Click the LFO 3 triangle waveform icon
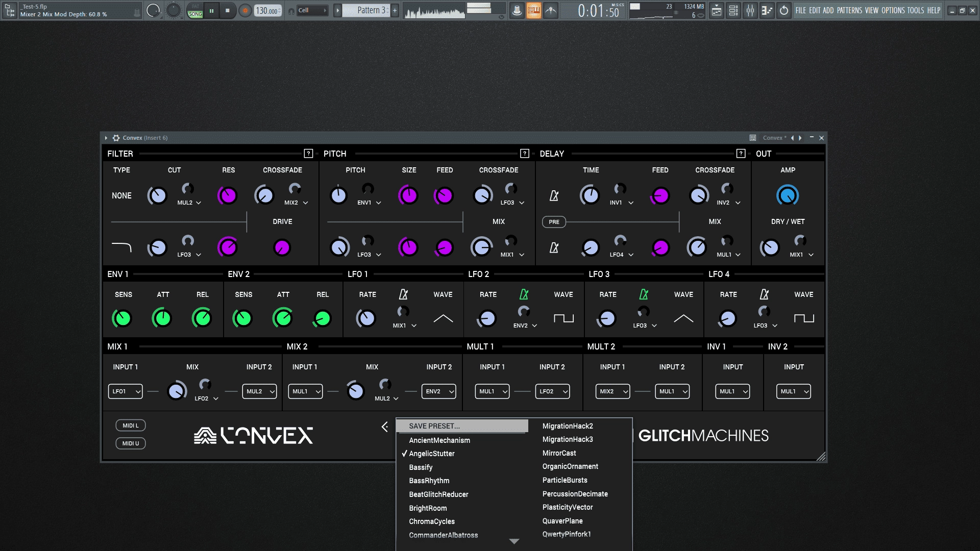980x551 pixels. tap(683, 318)
